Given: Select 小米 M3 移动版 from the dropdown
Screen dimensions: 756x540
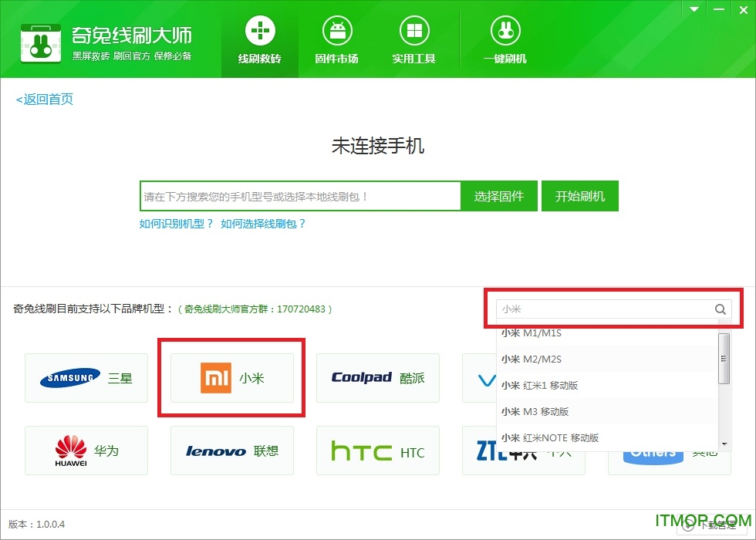Looking at the screenshot, I should pos(607,412).
